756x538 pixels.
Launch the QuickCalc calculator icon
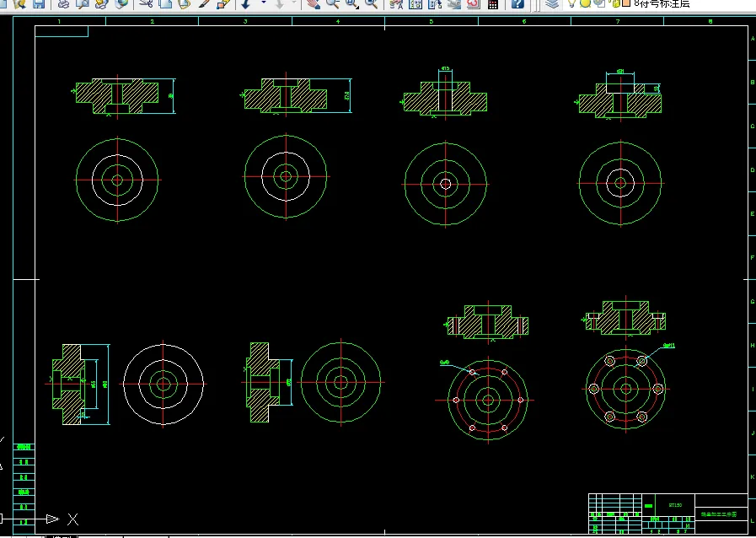pyautogui.click(x=493, y=4)
